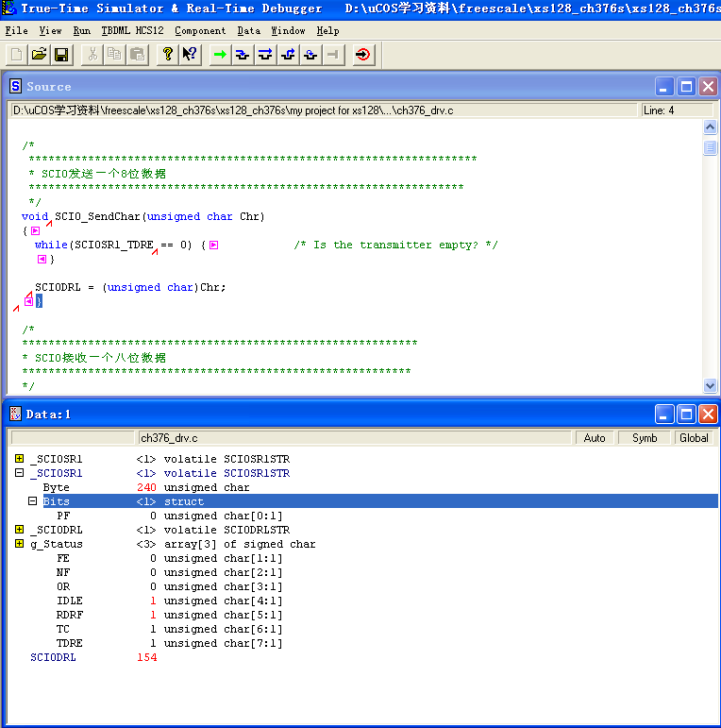Click the Single Step debugger icon
Screen dimensions: 721x728
pyautogui.click(x=243, y=55)
